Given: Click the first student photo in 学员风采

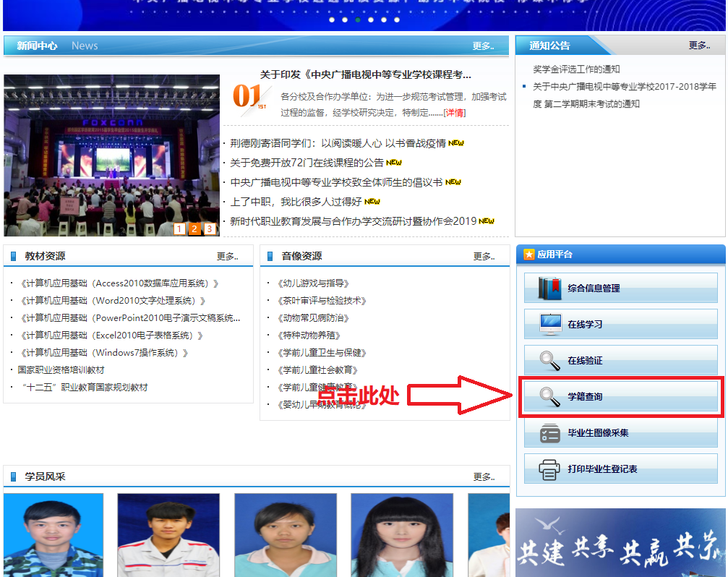Looking at the screenshot, I should [53, 535].
